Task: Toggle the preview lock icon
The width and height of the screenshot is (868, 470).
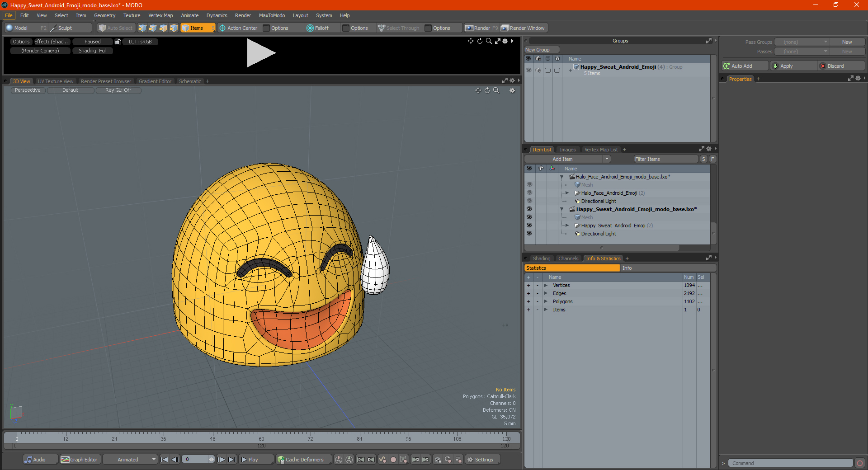Action: coord(118,42)
